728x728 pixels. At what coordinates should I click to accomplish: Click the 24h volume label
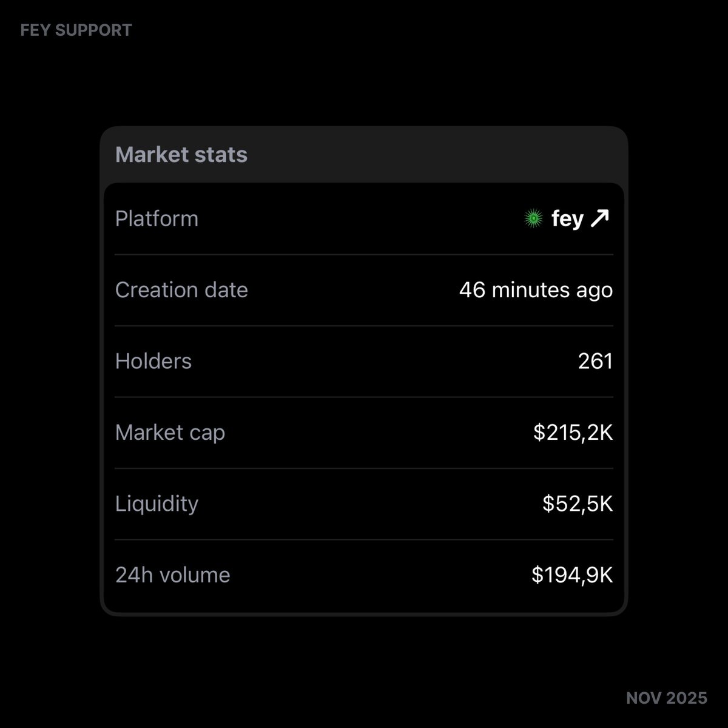pos(173,575)
